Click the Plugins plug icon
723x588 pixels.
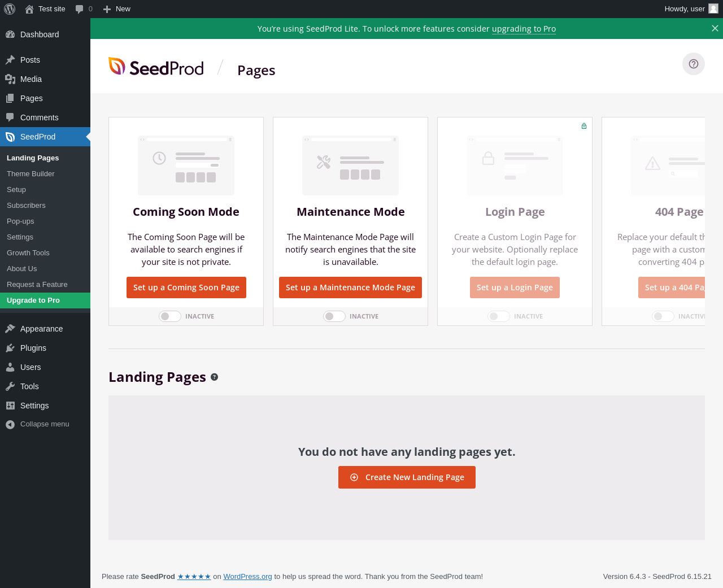click(10, 348)
